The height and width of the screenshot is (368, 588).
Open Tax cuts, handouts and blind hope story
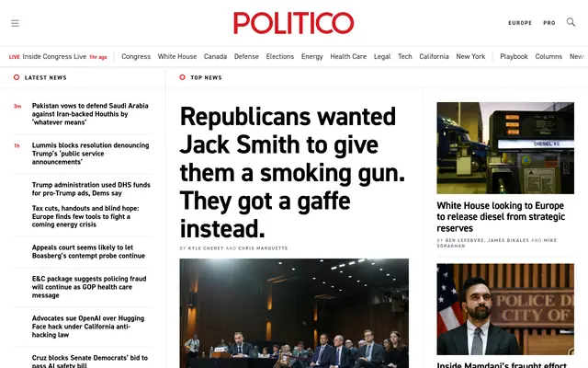click(85, 216)
